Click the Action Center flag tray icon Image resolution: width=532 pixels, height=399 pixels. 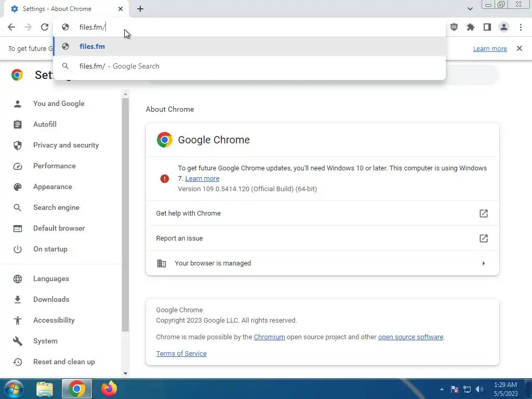pyautogui.click(x=455, y=389)
